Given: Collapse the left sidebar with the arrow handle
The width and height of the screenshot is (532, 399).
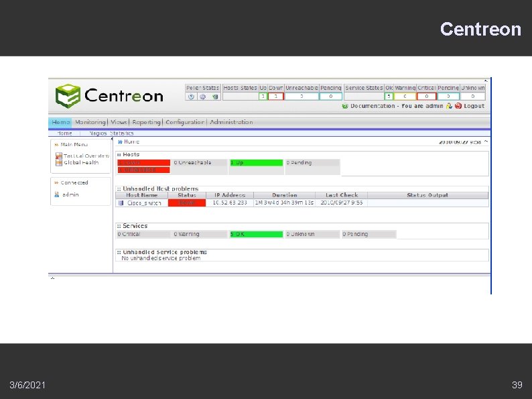Looking at the screenshot, I should coord(112,139).
